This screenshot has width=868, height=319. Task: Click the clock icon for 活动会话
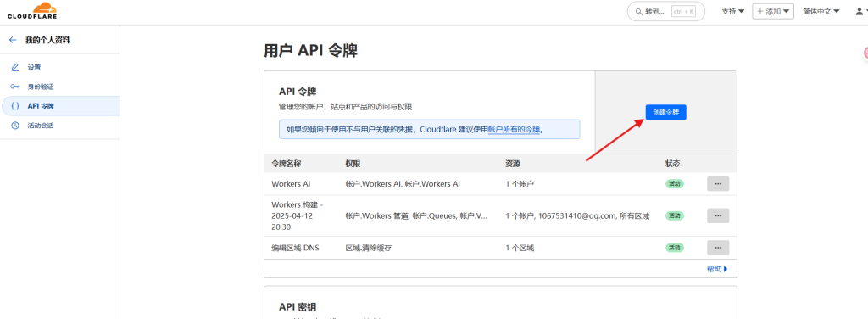15,126
